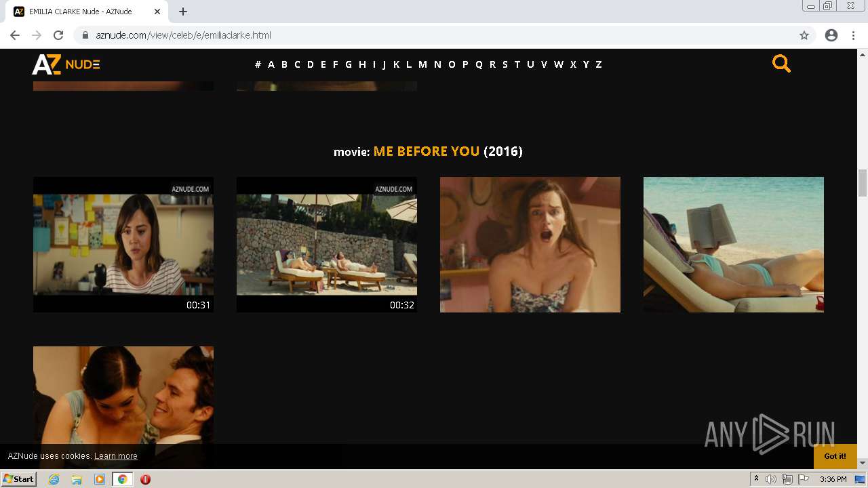868x488 pixels.
Task: Select letter G in the alphabet navigation
Action: click(349, 64)
